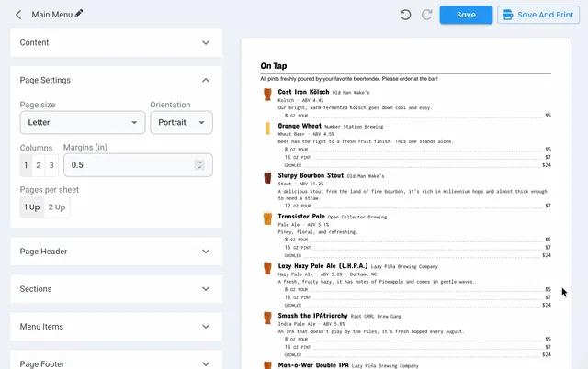Screen dimensions: 588x369
Task: Click 'Number Station Brewing' brewery text
Action: click(354, 127)
